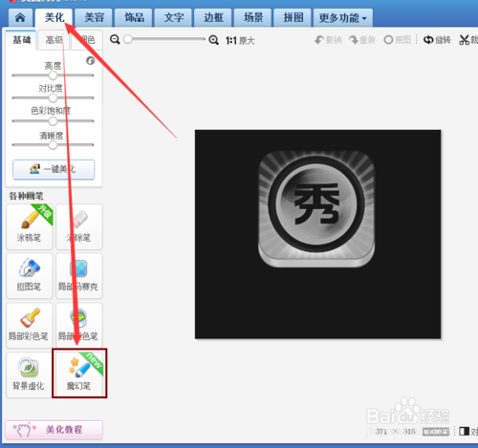Viewport: 478px width, 448px height.
Task: Select the 消除笔 eraser pen
Action: (79, 226)
